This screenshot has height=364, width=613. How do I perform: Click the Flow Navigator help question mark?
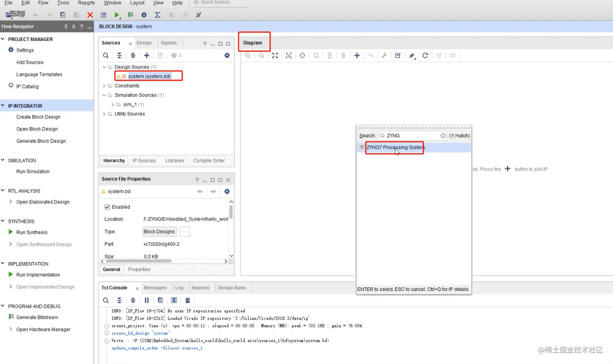tap(81, 27)
